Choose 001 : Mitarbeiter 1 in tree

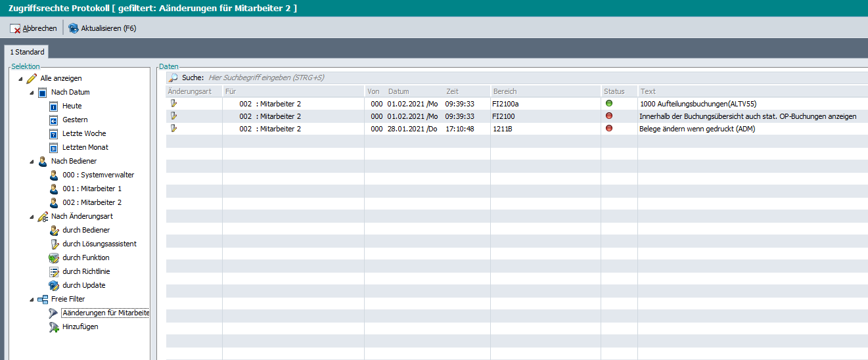coord(92,189)
